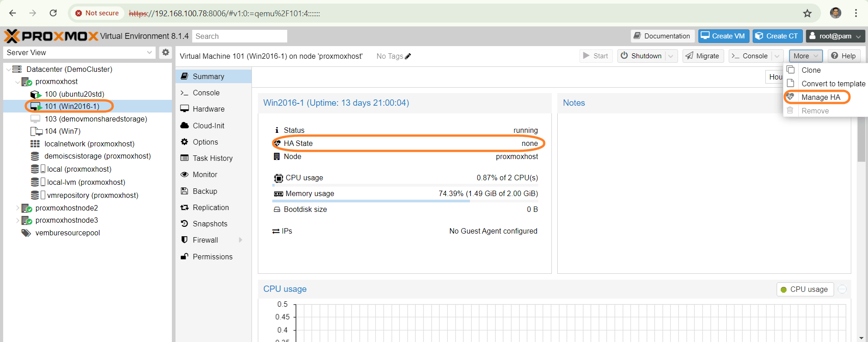868x342 pixels.
Task: Click the Create VM button
Action: point(724,36)
